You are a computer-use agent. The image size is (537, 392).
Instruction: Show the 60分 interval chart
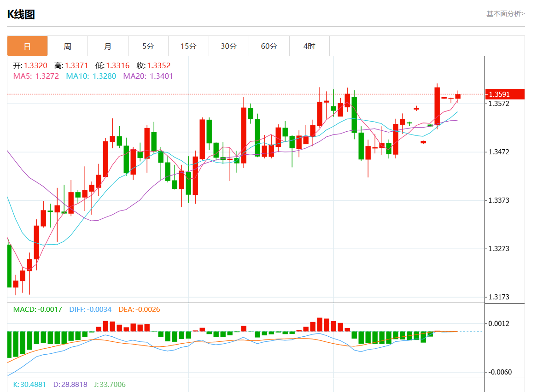point(269,46)
